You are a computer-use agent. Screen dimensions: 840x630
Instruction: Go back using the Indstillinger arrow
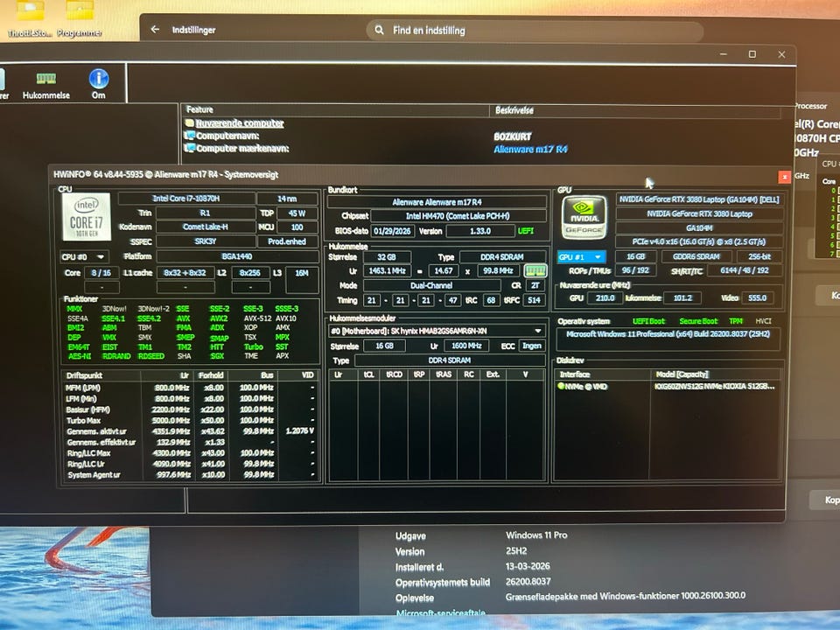pyautogui.click(x=155, y=30)
